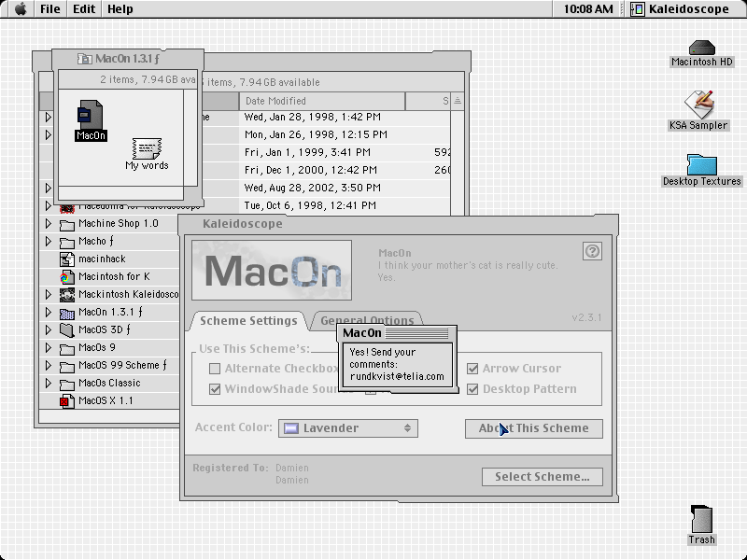This screenshot has height=560, width=747.
Task: Click the 10:08 AM menu bar clock
Action: point(588,9)
